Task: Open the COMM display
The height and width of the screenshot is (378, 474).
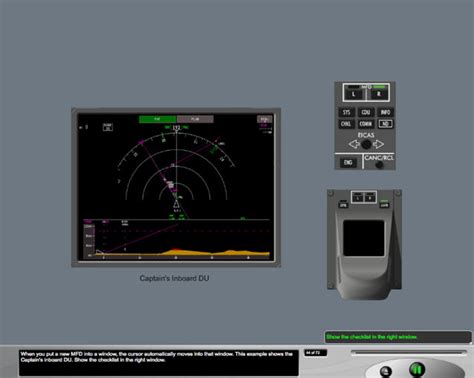Action: [366, 124]
